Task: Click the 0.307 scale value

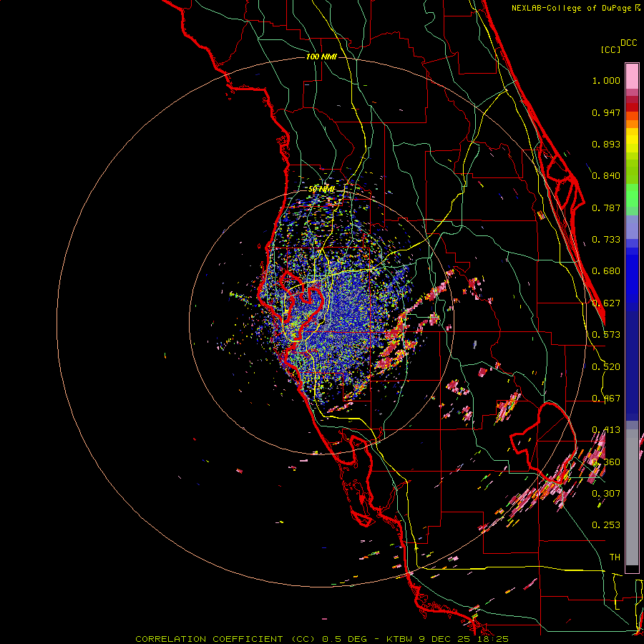Action: 606,494
